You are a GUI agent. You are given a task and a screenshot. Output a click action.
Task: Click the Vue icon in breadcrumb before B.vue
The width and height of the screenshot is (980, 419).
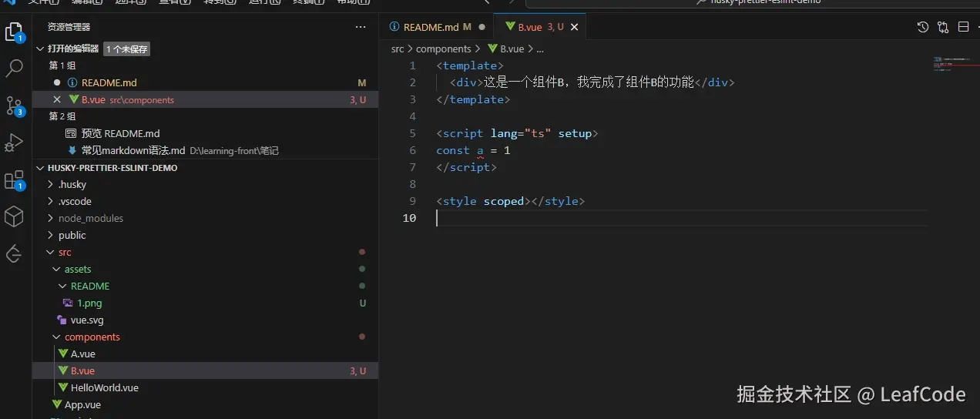pyautogui.click(x=492, y=49)
